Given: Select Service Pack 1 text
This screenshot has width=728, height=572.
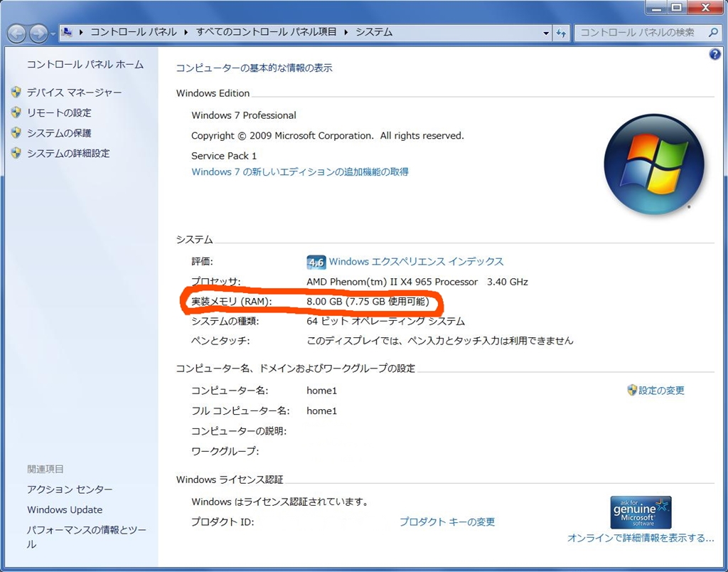Looking at the screenshot, I should (224, 156).
